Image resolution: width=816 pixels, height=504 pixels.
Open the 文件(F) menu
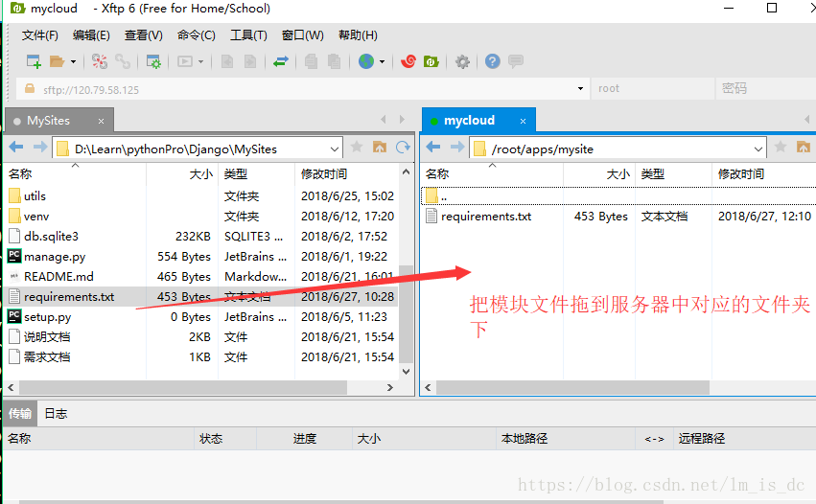pos(40,35)
